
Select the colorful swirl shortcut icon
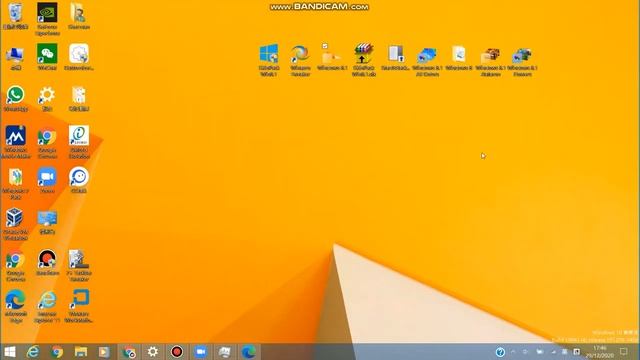(x=300, y=54)
